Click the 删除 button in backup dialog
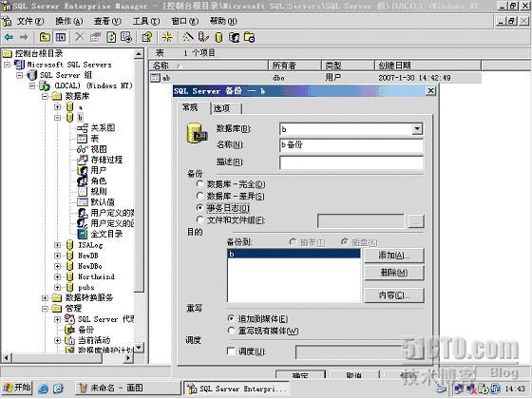The image size is (532, 399). (394, 272)
